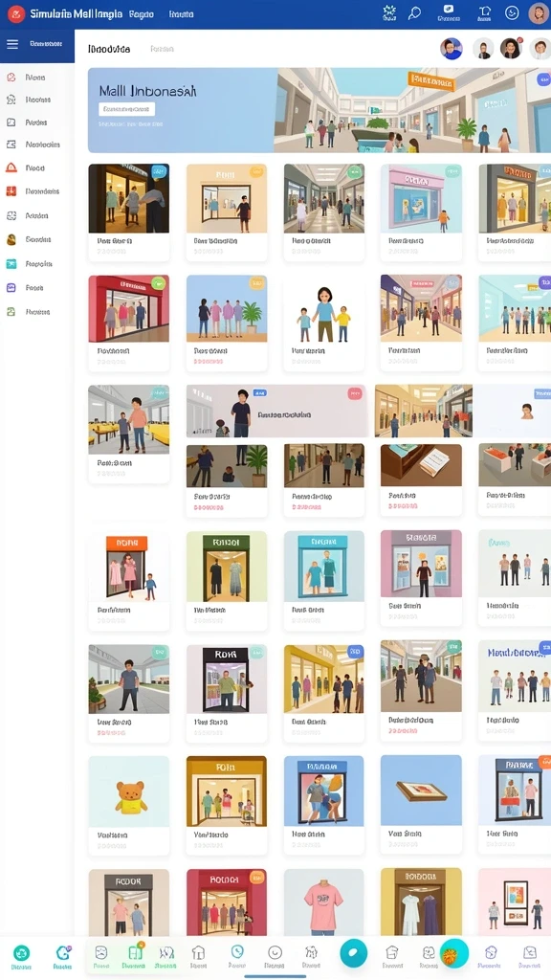Image resolution: width=551 pixels, height=980 pixels.
Task: Click the search magnifier icon in top bar
Action: point(415,13)
